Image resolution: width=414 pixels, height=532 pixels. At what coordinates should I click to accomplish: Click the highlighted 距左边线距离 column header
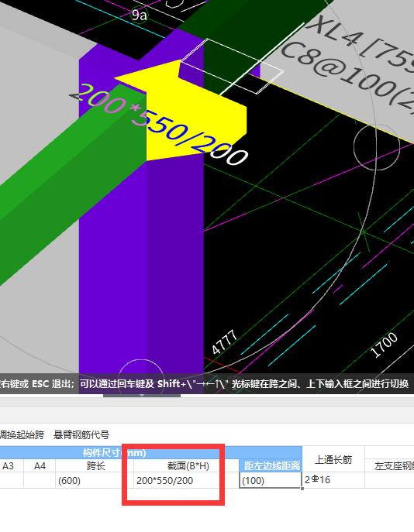tap(271, 466)
